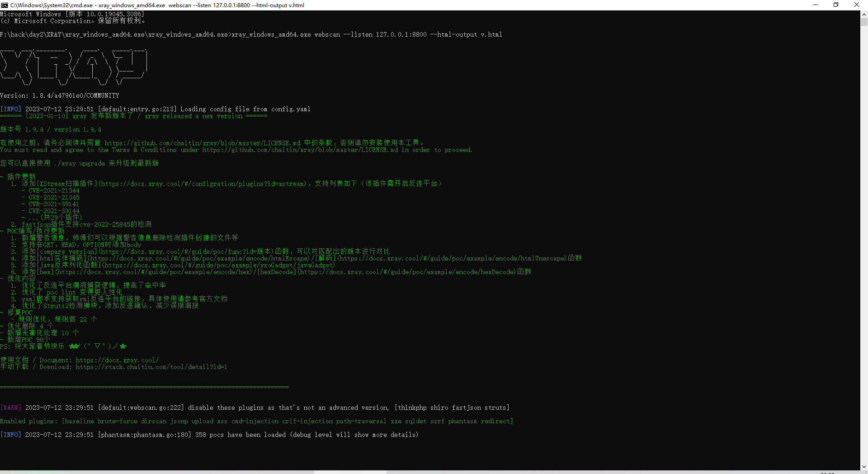Viewport: 868px width, 474px height.
Task: Click the XStream plugin docs URL
Action: 202,184
